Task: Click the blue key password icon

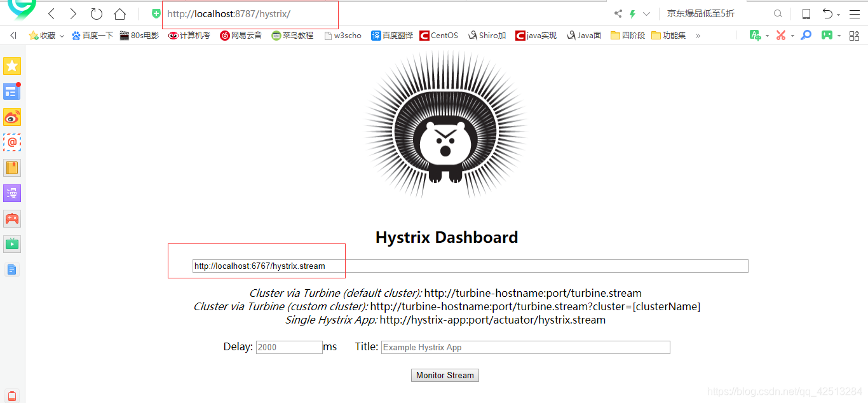Action: coord(806,36)
